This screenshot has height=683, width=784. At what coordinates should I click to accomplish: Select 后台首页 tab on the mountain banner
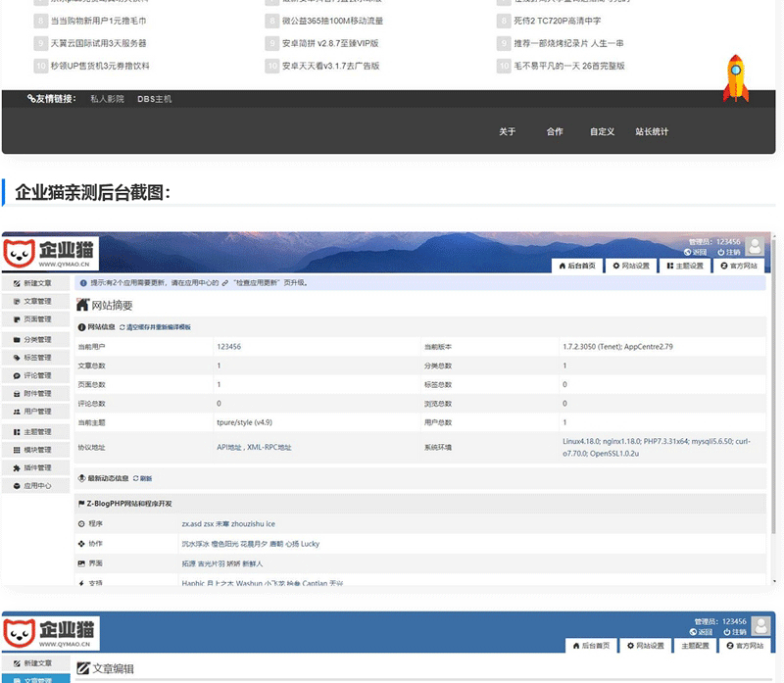[x=577, y=266]
